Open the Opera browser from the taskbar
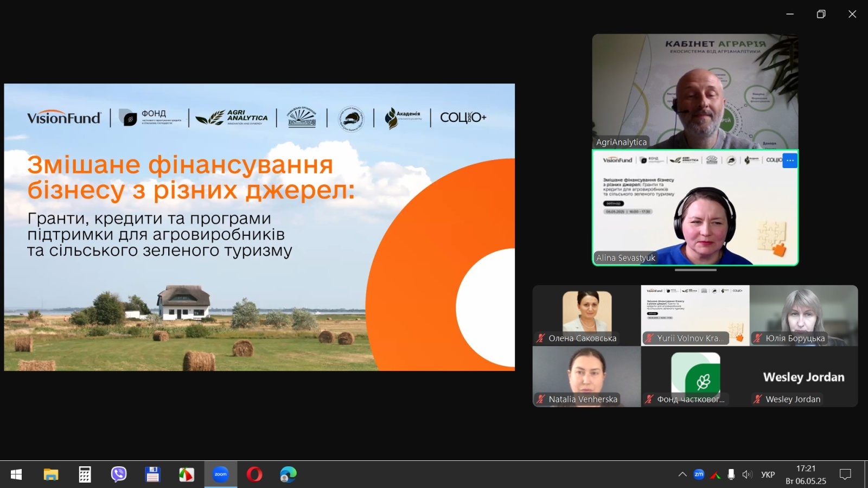The height and width of the screenshot is (488, 868). point(254,474)
